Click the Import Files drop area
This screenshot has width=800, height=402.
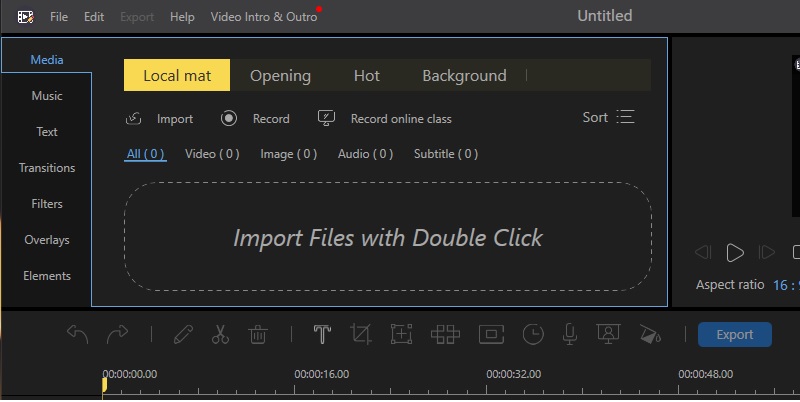point(388,236)
